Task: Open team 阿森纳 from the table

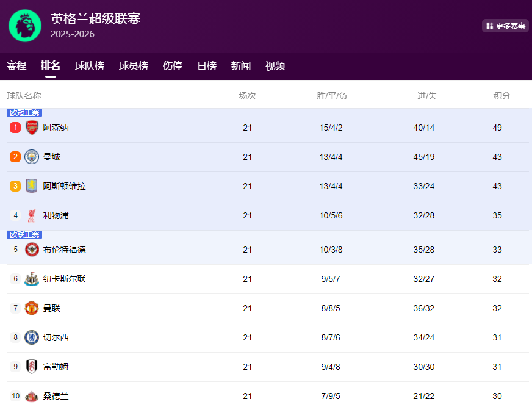Action: click(56, 128)
